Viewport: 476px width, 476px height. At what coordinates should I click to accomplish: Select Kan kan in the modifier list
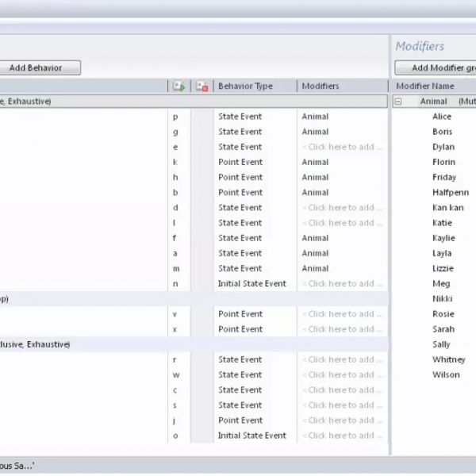[447, 208]
